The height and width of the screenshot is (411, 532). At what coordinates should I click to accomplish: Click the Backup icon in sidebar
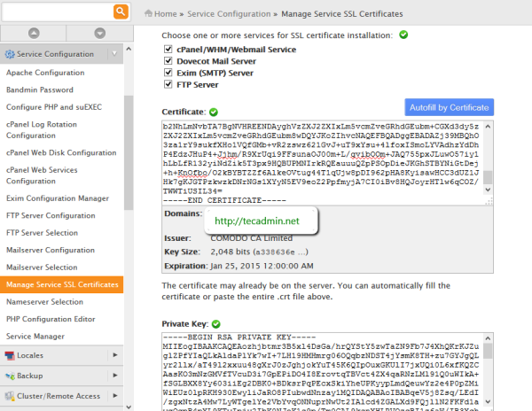9,375
